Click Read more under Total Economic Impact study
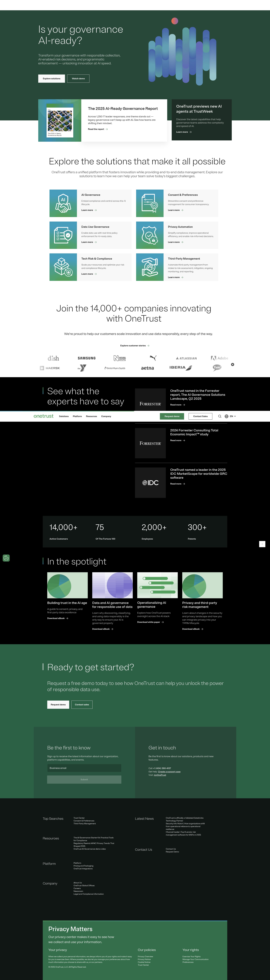 (x=178, y=441)
